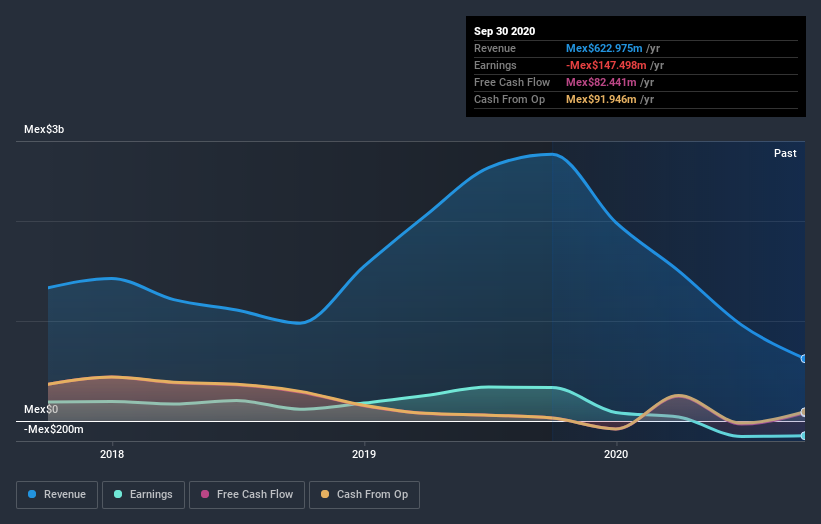Toggle the Revenue legend button
821x524 pixels.
[x=57, y=495]
